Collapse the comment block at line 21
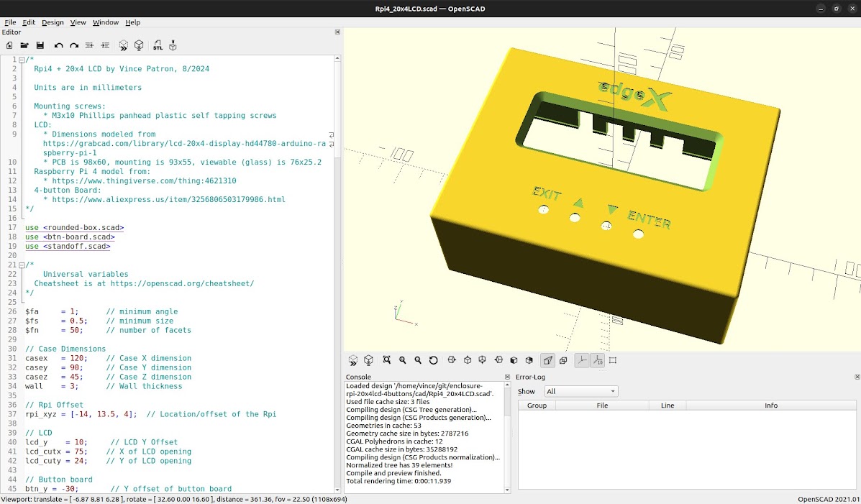 22,265
